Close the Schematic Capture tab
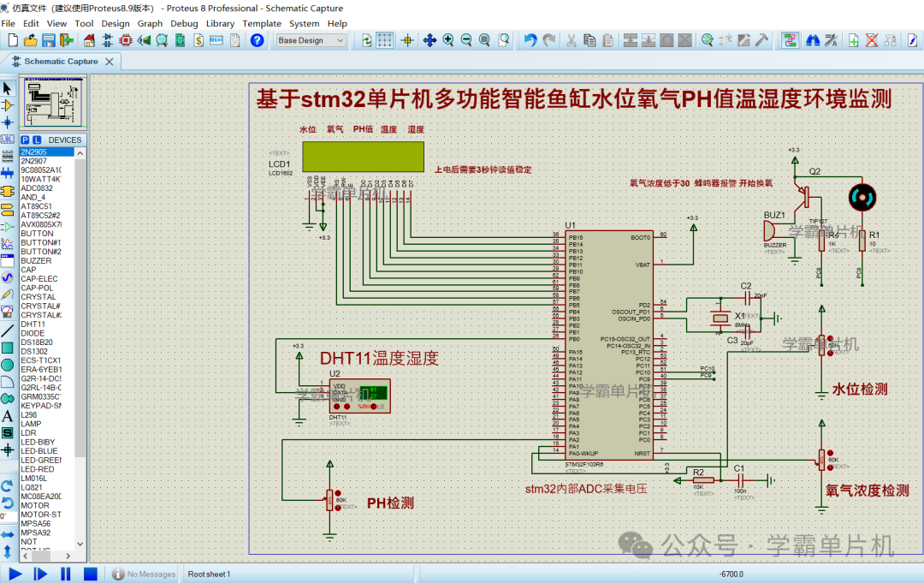Image resolution: width=924 pixels, height=583 pixels. point(109,62)
